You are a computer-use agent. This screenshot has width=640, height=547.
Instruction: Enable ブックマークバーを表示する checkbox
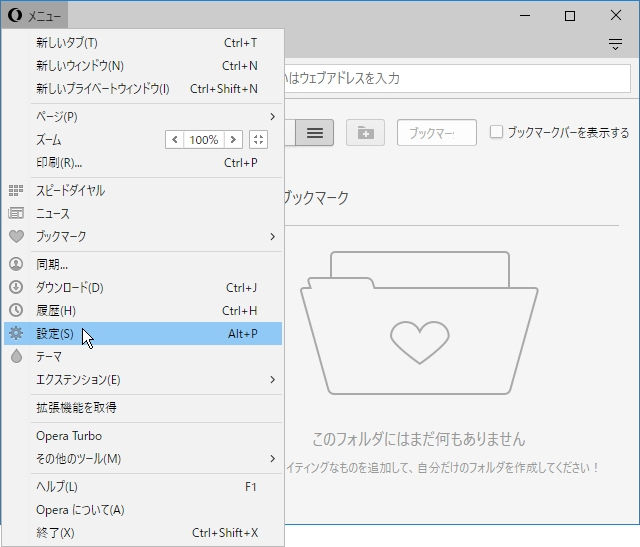pos(496,132)
